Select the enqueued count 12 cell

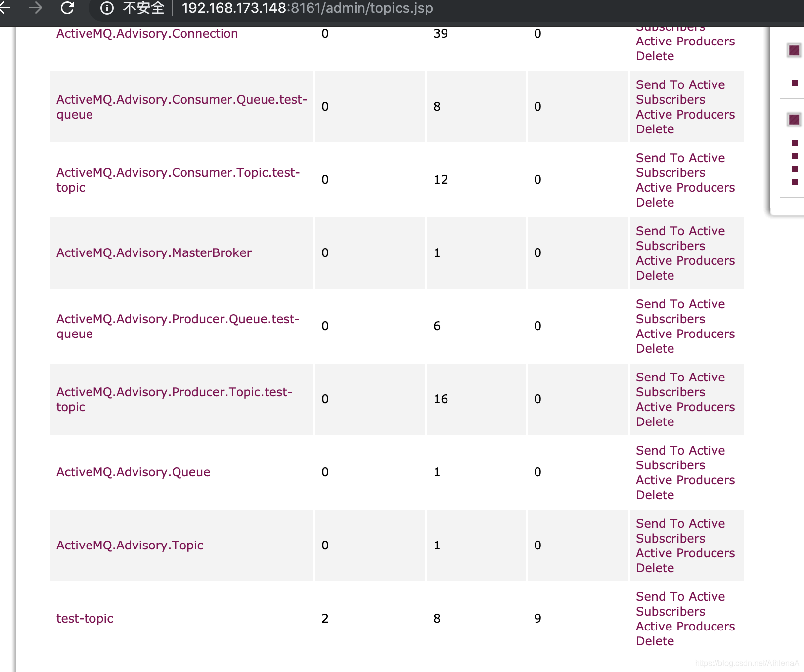[x=441, y=179]
